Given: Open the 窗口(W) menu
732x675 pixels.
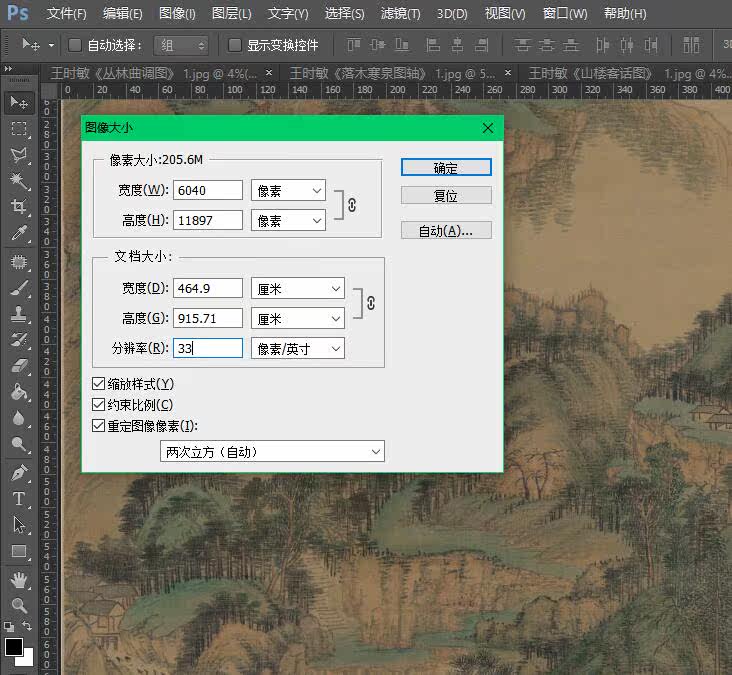Looking at the screenshot, I should point(565,14).
